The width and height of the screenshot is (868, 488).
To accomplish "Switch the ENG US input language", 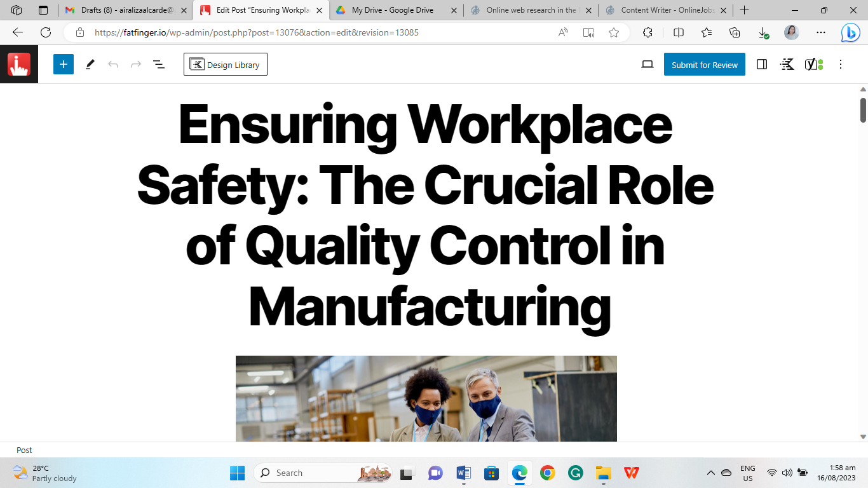I will point(748,473).
